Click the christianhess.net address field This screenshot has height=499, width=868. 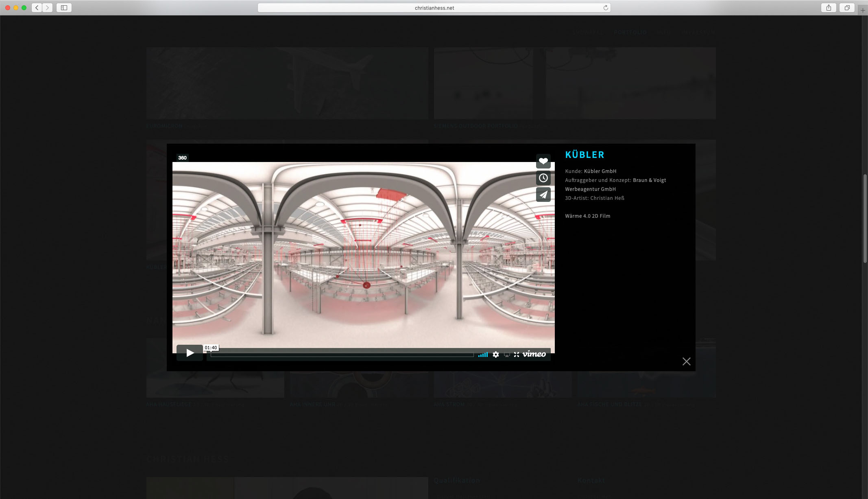click(x=434, y=8)
